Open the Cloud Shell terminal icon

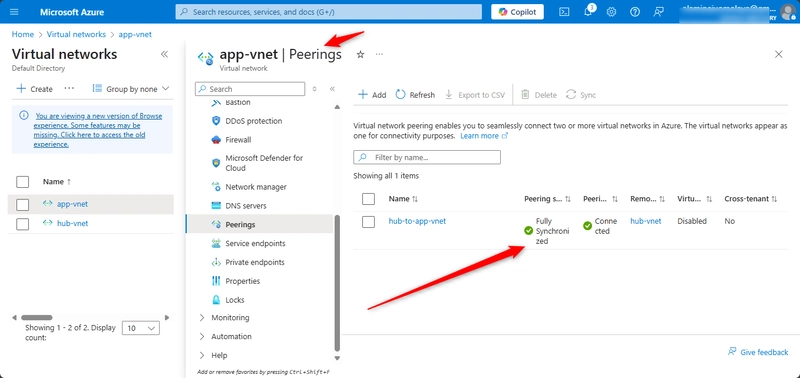tap(564, 12)
